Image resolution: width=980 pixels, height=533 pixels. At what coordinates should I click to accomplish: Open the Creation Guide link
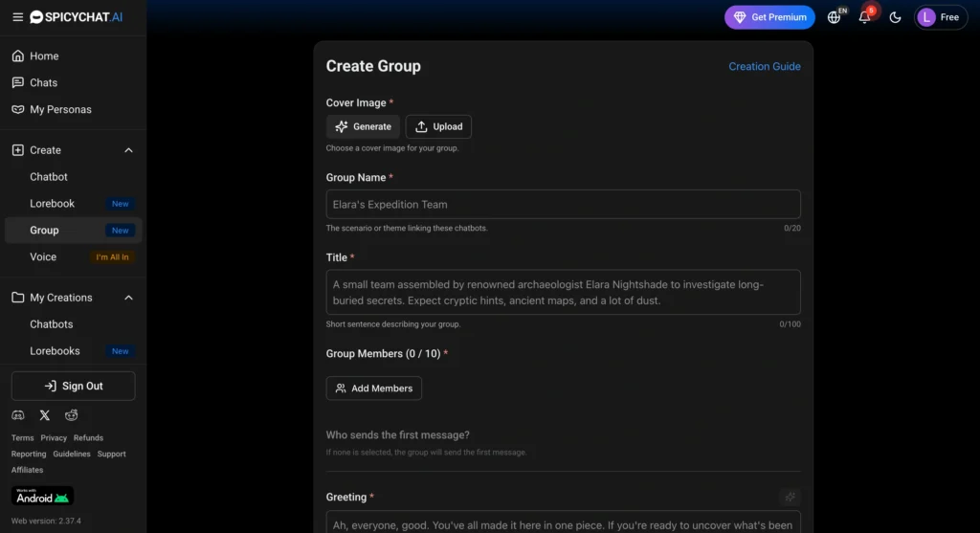(x=765, y=66)
